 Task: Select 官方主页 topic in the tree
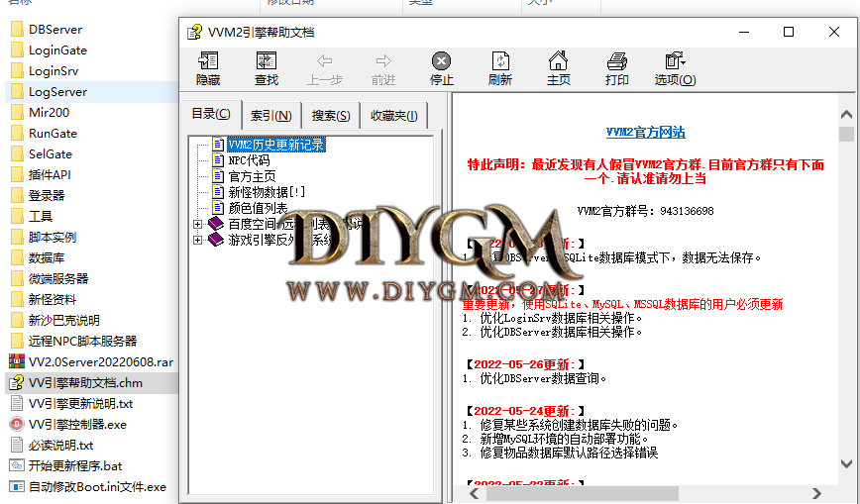252,176
